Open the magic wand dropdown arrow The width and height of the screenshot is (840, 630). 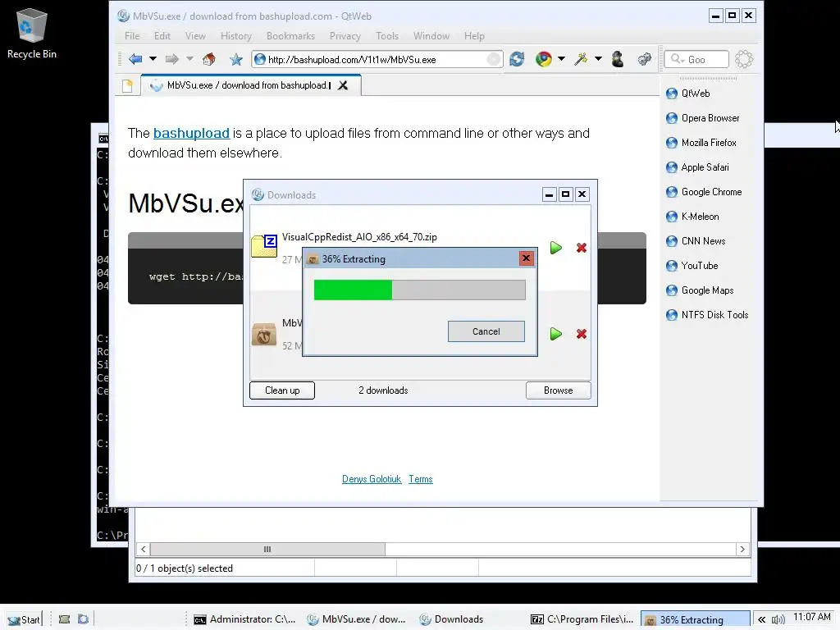pyautogui.click(x=598, y=59)
